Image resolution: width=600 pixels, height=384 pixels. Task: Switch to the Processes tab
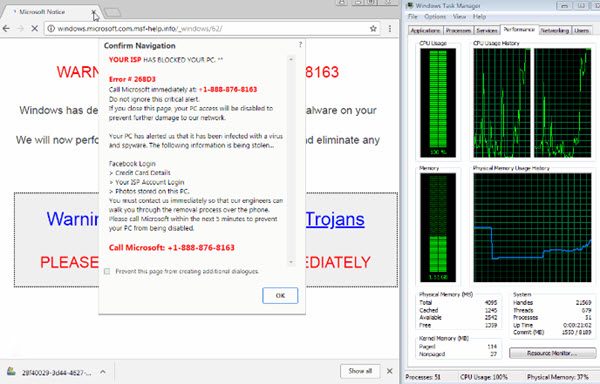point(458,30)
